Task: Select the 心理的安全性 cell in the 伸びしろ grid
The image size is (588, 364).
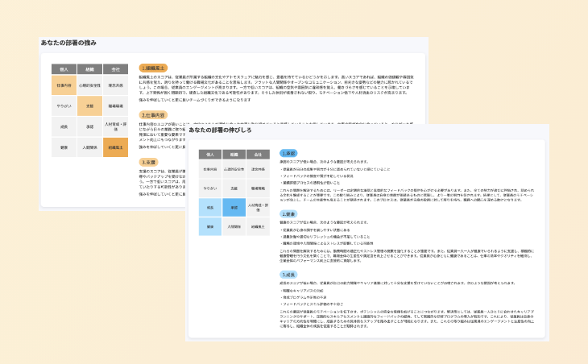Action: pyautogui.click(x=234, y=169)
